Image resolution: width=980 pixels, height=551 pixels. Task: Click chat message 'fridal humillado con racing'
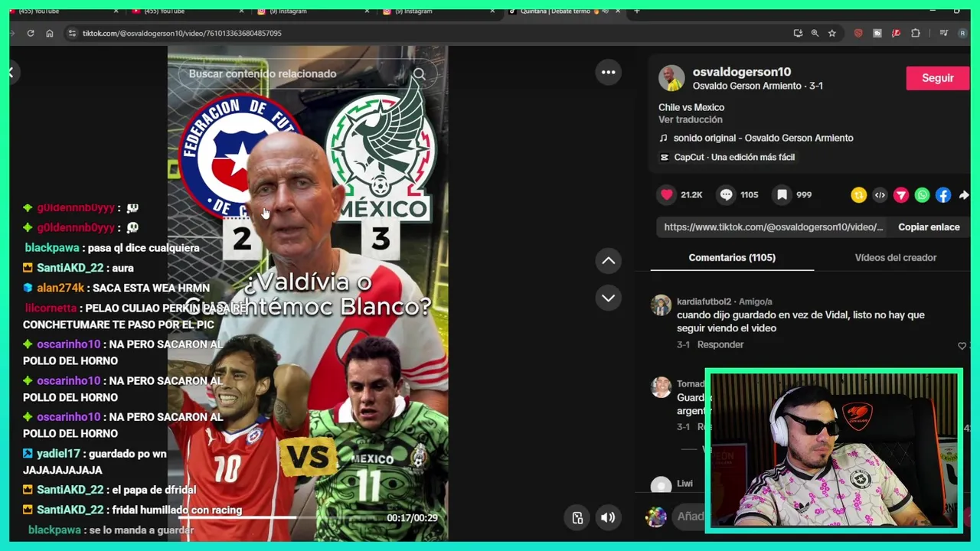pyautogui.click(x=177, y=510)
